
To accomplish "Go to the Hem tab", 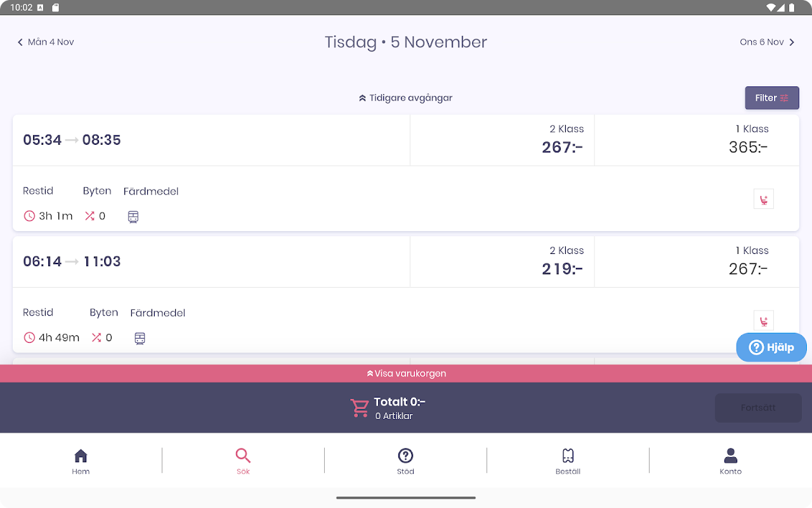I will (x=81, y=461).
